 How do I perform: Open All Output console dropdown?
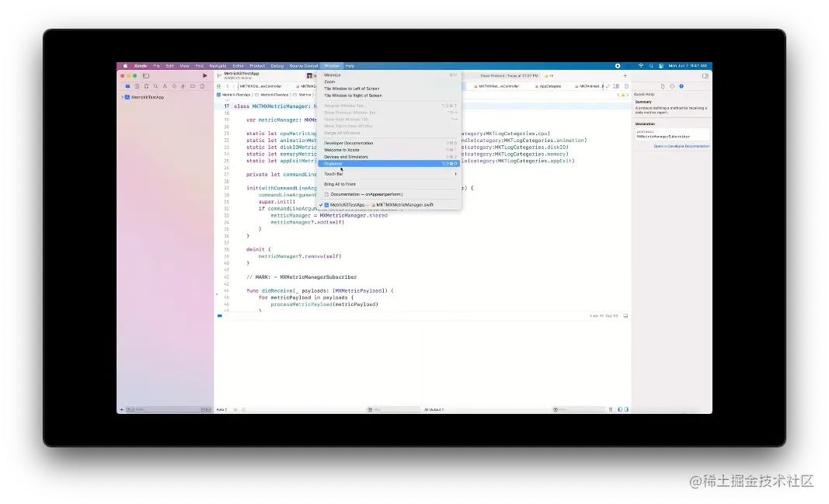coord(434,409)
